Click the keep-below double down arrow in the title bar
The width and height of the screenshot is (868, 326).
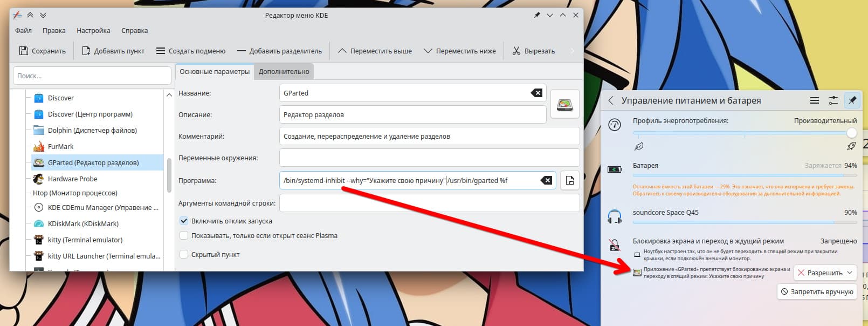[44, 15]
